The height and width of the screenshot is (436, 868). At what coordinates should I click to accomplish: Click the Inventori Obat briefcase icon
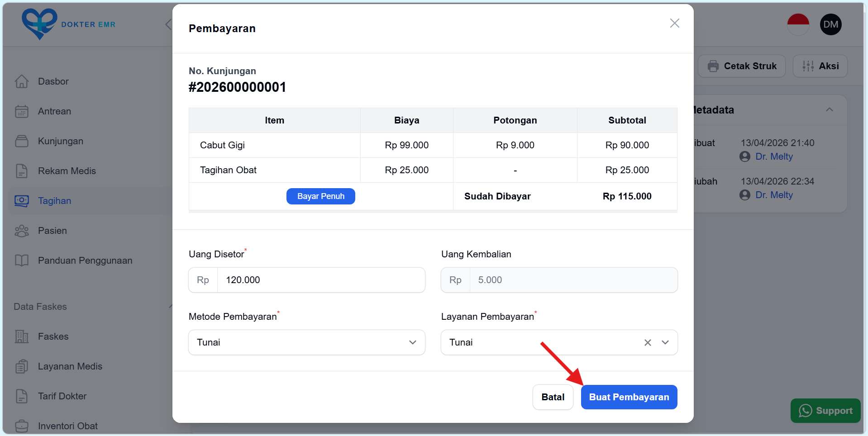pos(22,426)
